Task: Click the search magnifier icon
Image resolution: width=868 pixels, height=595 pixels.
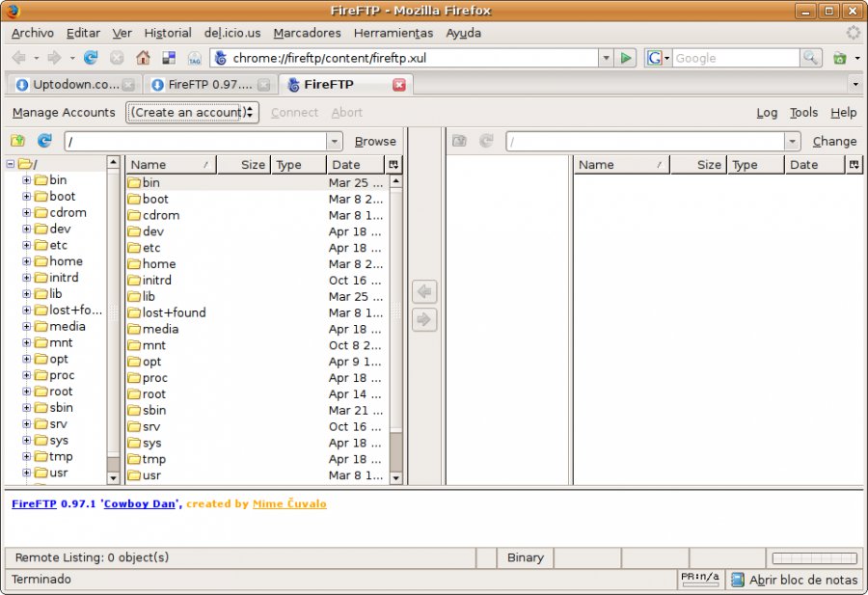Action: coord(810,58)
